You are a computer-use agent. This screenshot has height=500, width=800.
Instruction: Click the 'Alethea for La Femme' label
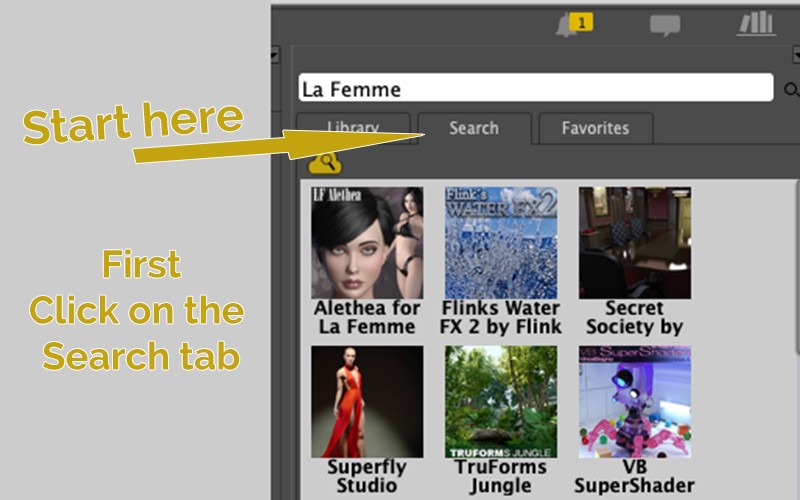367,317
